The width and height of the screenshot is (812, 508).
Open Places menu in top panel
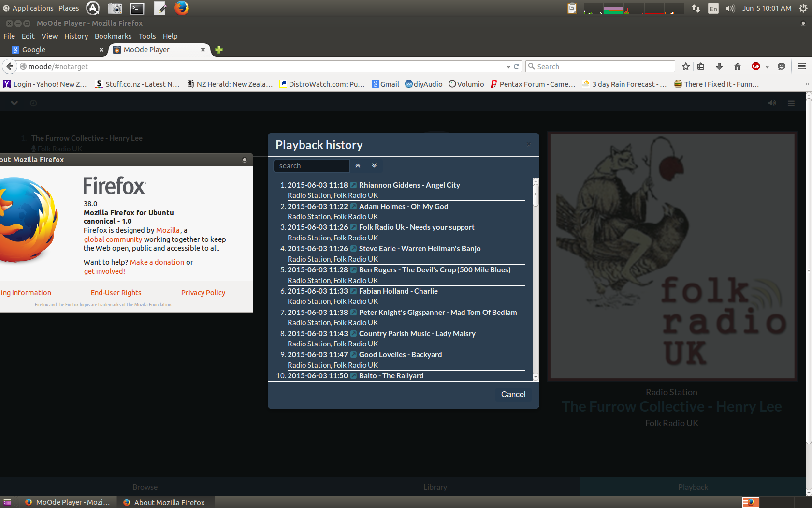[x=69, y=8]
